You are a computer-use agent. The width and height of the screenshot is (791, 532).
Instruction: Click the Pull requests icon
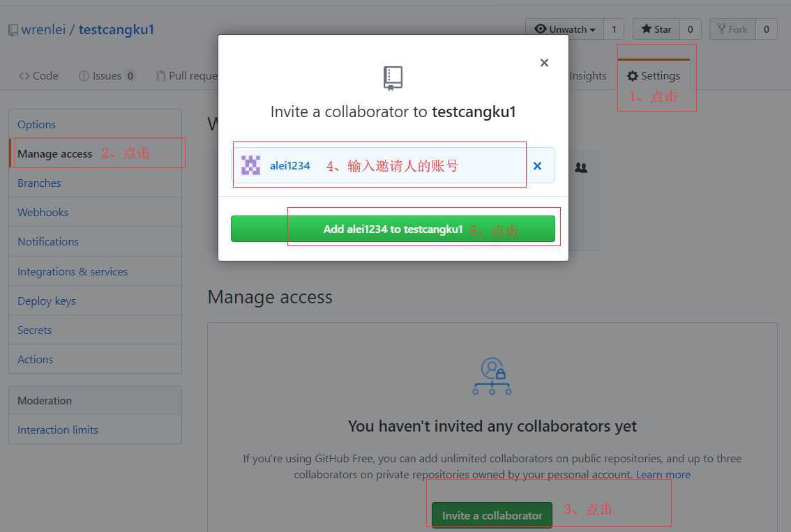(x=161, y=75)
